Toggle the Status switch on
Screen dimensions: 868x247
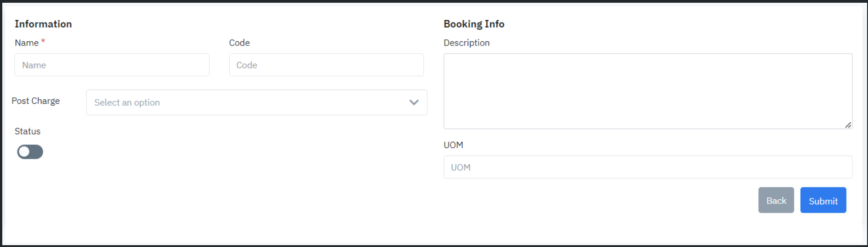click(30, 152)
